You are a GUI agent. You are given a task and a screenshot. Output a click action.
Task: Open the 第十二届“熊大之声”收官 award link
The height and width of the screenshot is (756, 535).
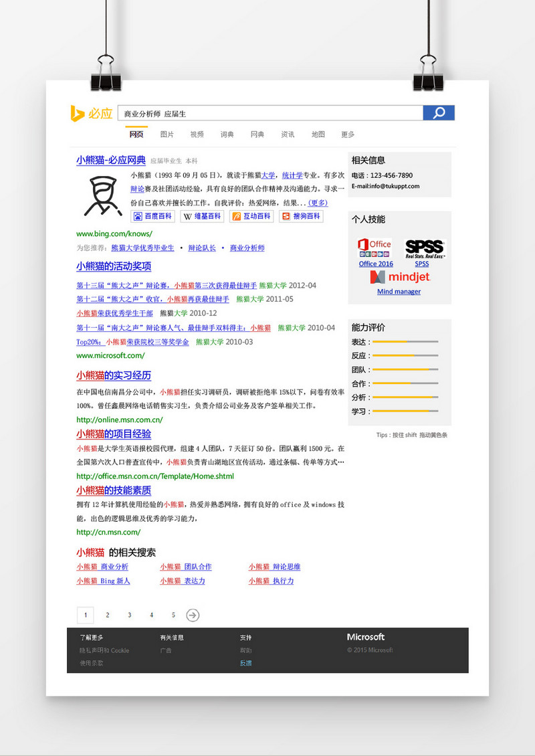coord(152,300)
